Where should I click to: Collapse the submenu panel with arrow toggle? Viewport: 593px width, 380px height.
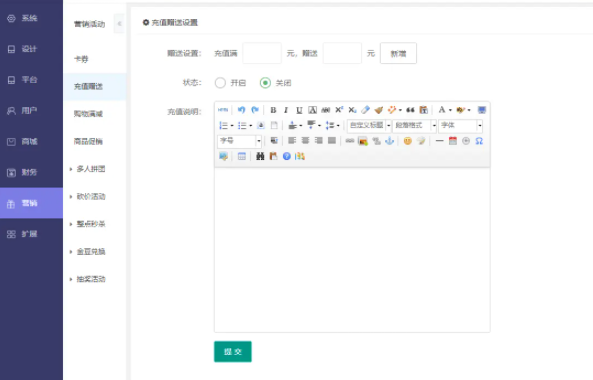(119, 23)
